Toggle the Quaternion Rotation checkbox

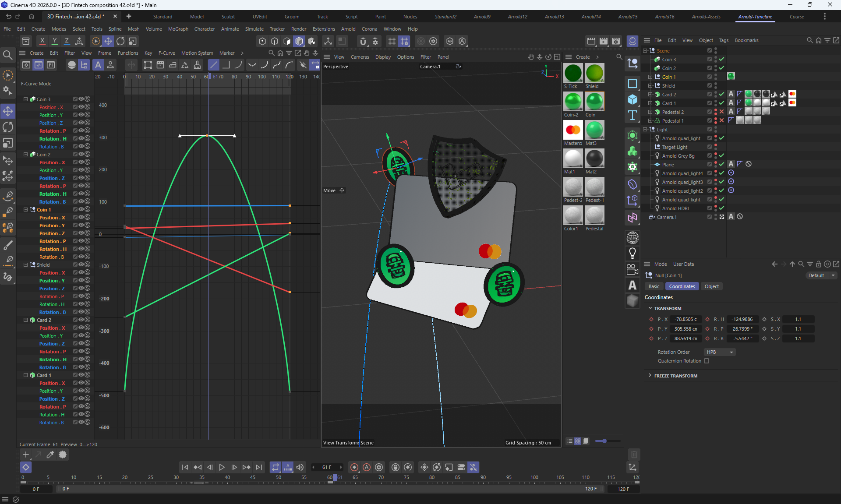pos(707,361)
